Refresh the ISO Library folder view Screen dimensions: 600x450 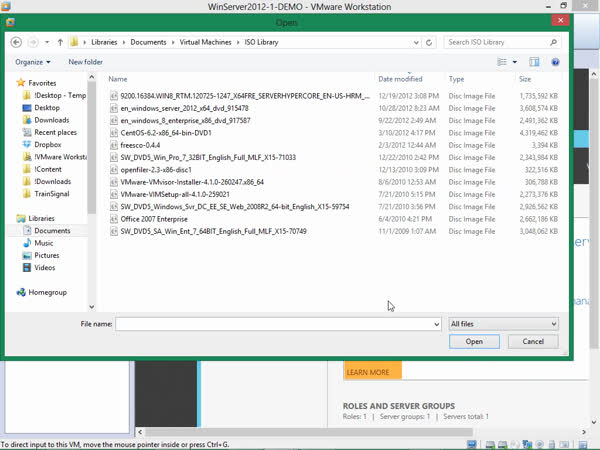429,42
